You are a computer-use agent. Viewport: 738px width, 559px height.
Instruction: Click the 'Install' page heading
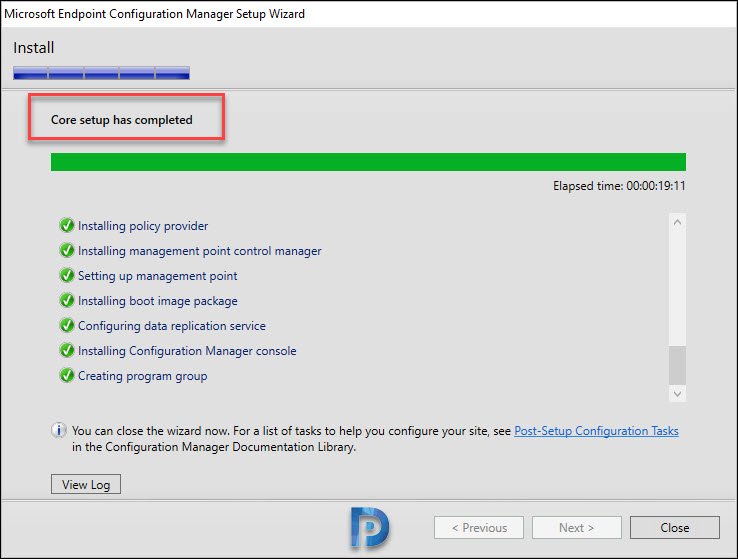[33, 48]
